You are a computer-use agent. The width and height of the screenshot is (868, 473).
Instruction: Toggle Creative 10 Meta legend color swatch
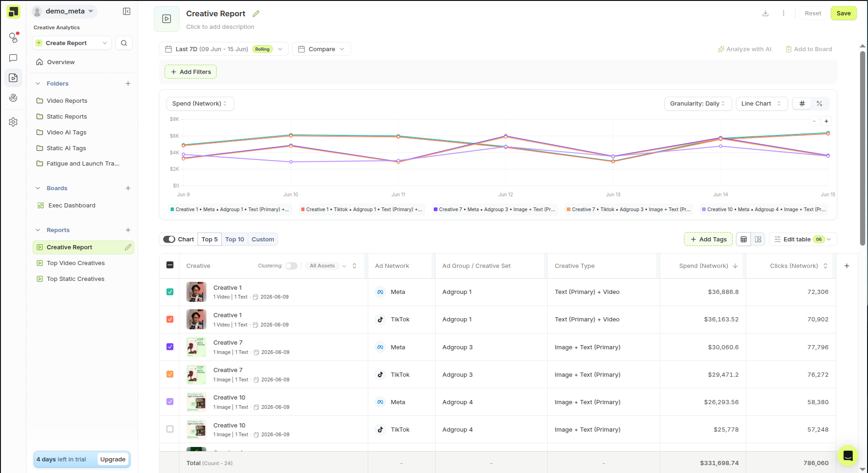704,209
